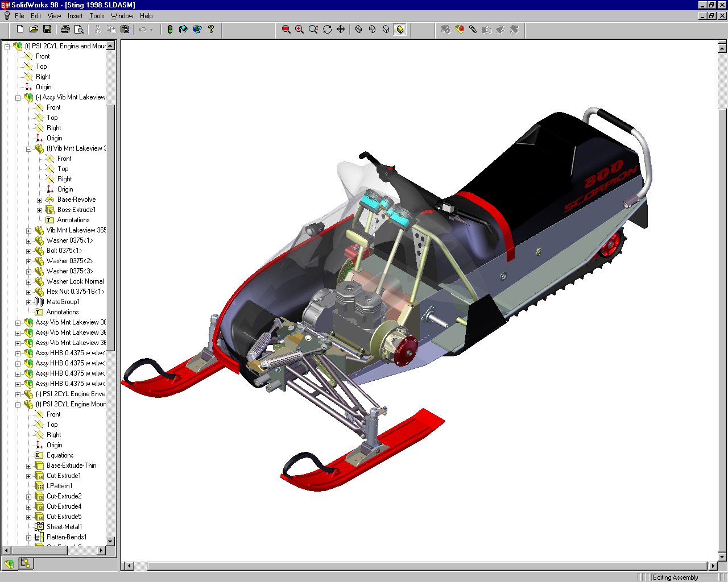Select the Pan tool
Image resolution: width=728 pixels, height=582 pixels.
click(341, 29)
